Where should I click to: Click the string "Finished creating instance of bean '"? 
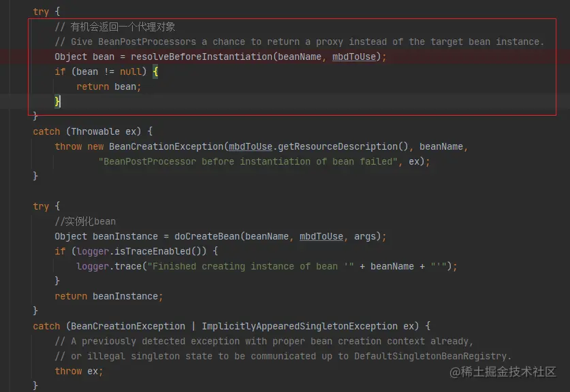[251, 266]
